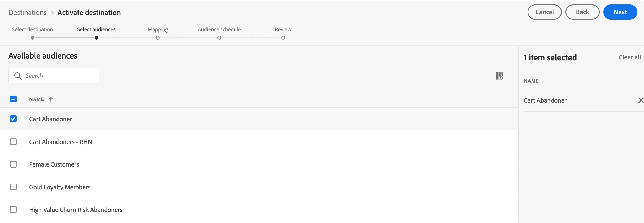
Task: Select the Female Customers audience name
Action: tap(54, 164)
